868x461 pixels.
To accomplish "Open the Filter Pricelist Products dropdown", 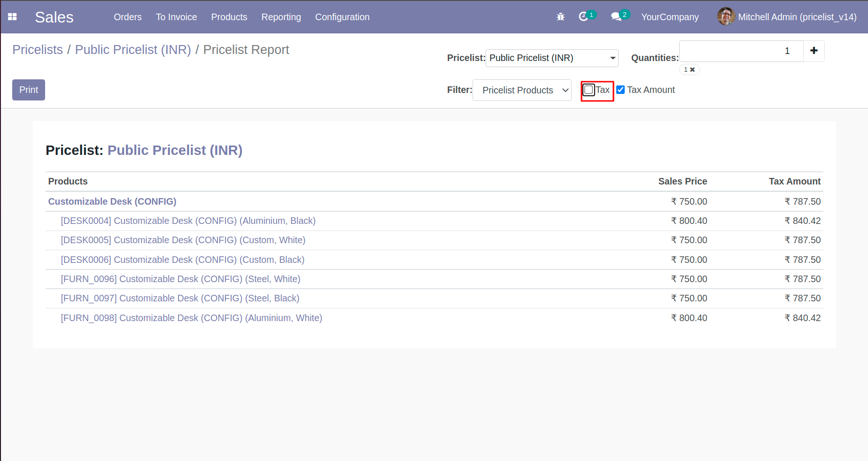I will tap(522, 90).
